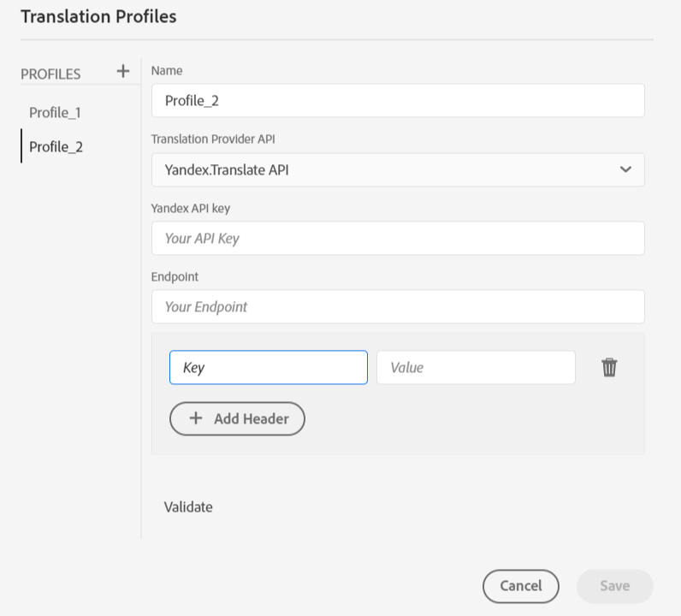Viewport: 681px width, 616px height.
Task: Add a new translation profile with plus icon
Action: [x=122, y=71]
